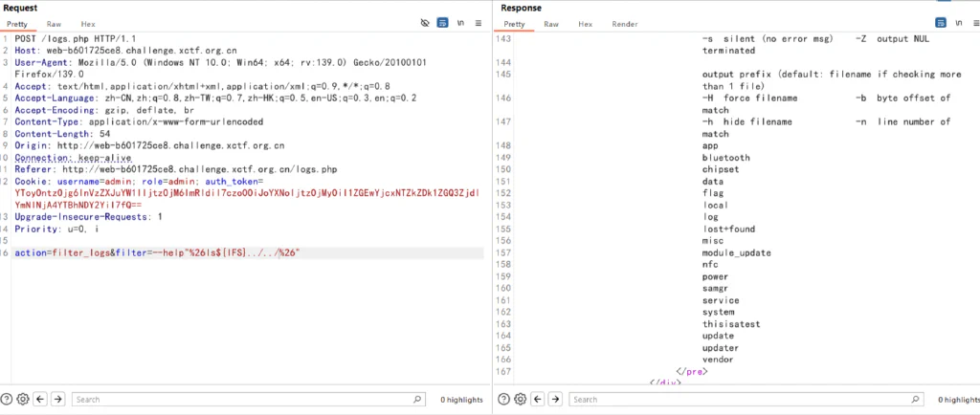Click 'bluetooth' entry in Response listing

tap(725, 158)
